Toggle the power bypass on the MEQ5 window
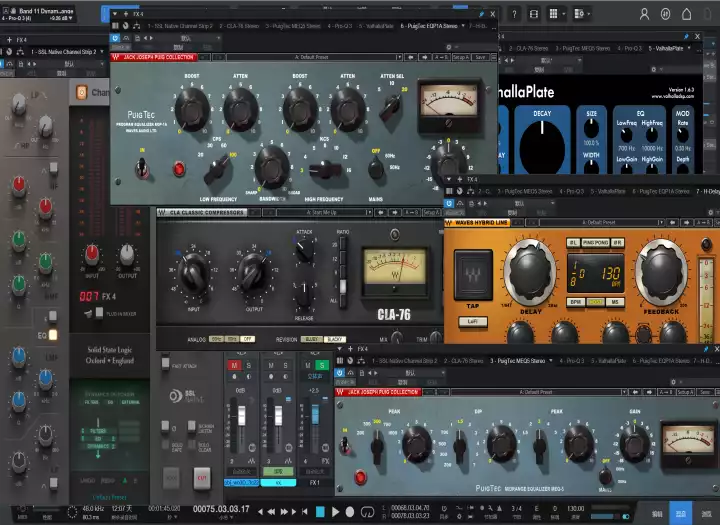The width and height of the screenshot is (720, 525). pyautogui.click(x=340, y=373)
